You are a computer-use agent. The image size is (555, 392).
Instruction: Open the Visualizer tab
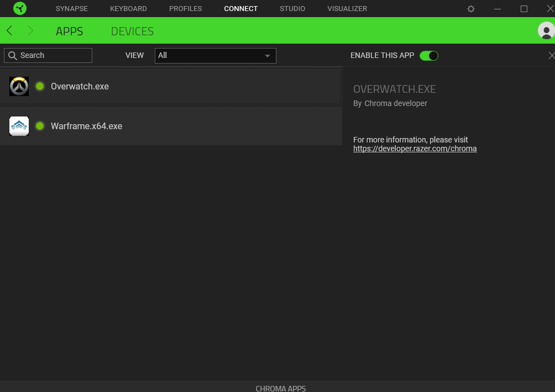click(x=347, y=8)
